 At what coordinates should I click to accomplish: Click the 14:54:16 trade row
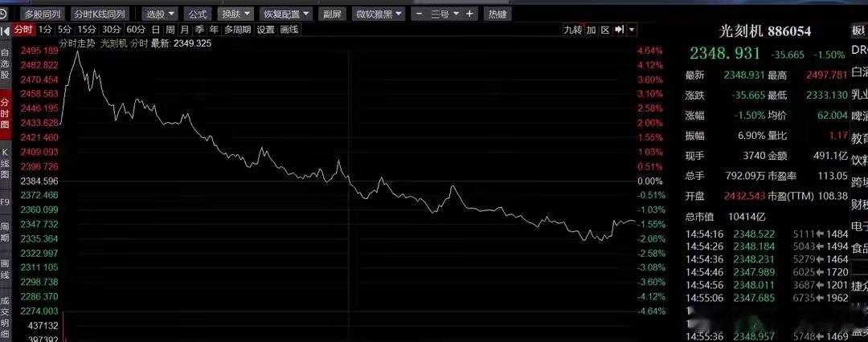(x=767, y=234)
